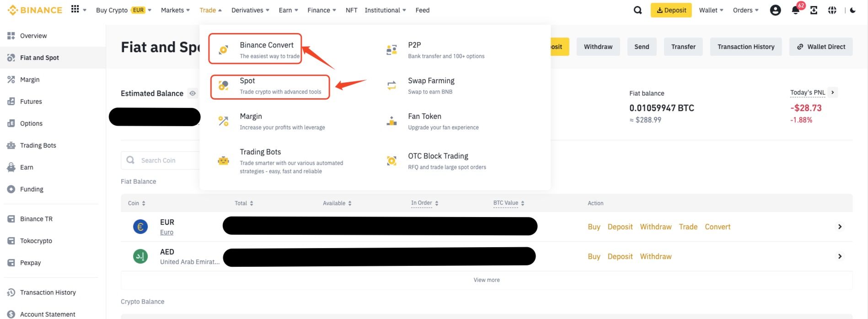
Task: Toggle dark mode with moon icon
Action: click(x=852, y=10)
